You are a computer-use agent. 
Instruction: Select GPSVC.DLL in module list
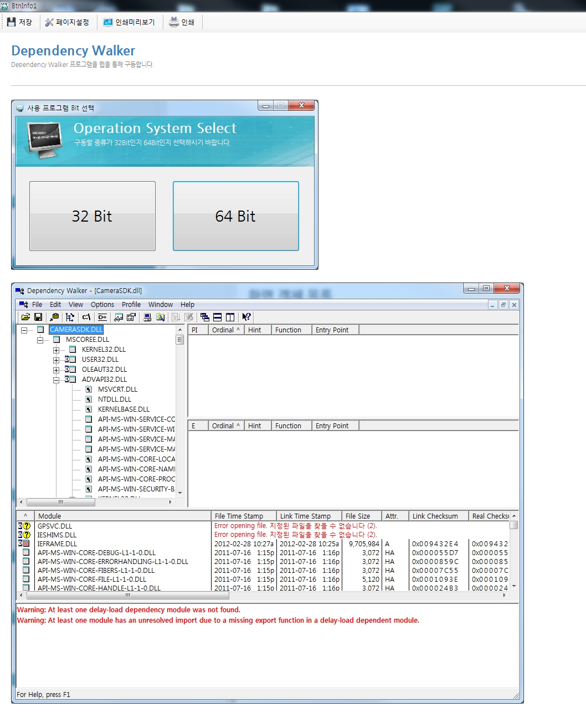pyautogui.click(x=55, y=526)
